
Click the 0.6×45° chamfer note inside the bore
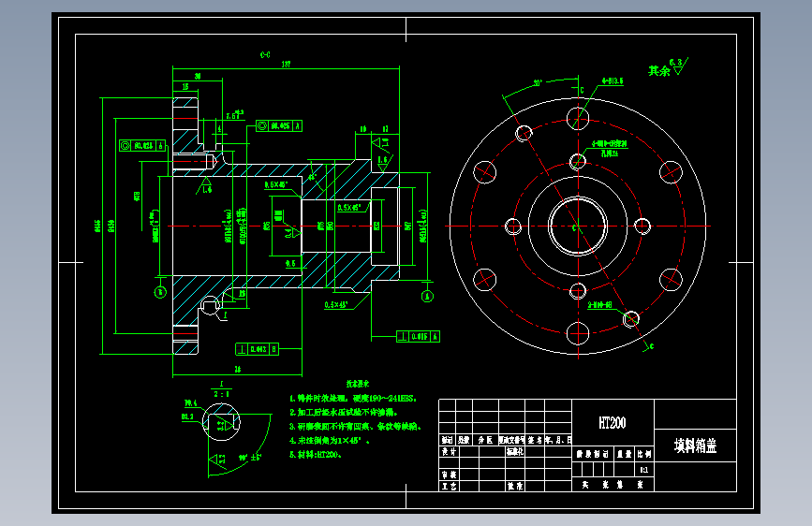pyautogui.click(x=276, y=184)
